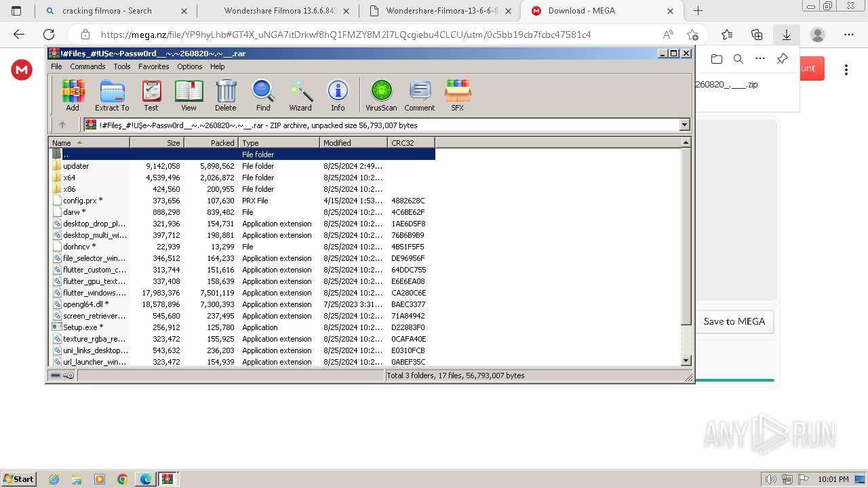Click the Find magnifier icon in WinRAR
Viewport: 868px width, 488px height.
[x=263, y=96]
